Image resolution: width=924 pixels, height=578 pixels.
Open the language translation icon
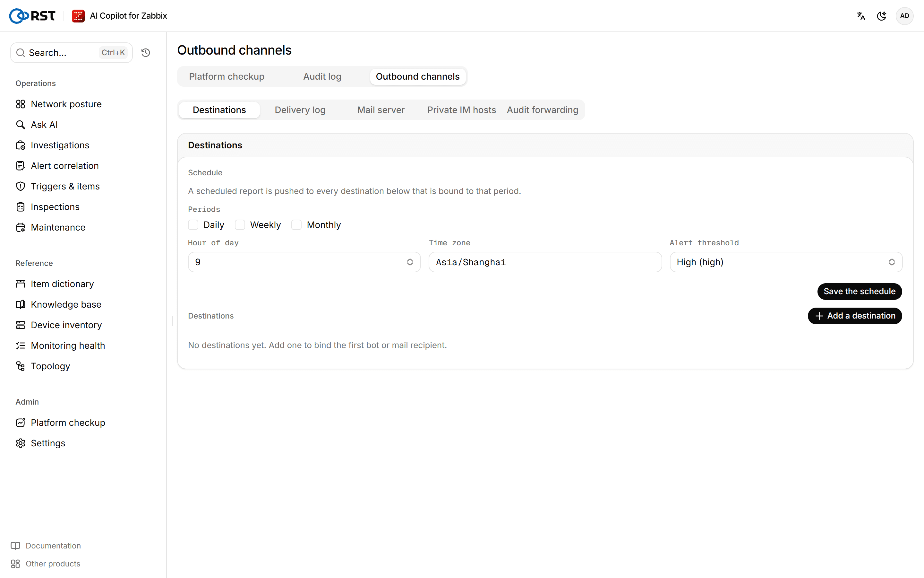coord(860,16)
